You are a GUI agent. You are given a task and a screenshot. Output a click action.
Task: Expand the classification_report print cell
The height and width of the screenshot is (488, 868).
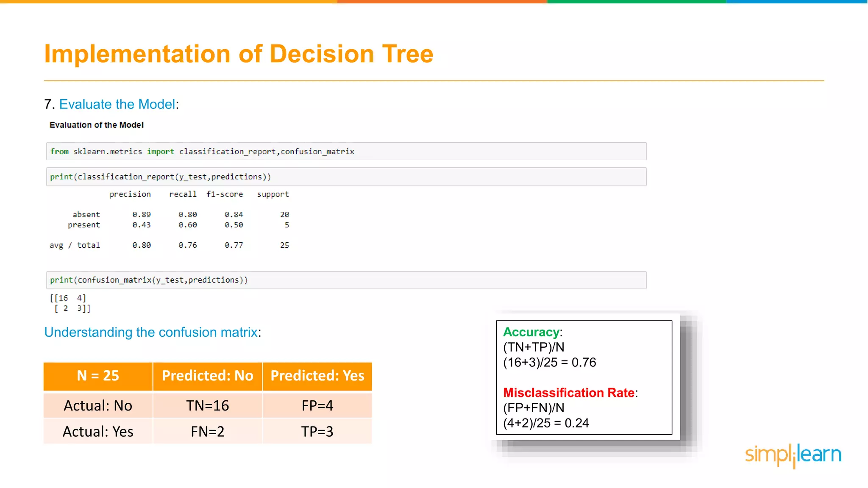click(345, 177)
